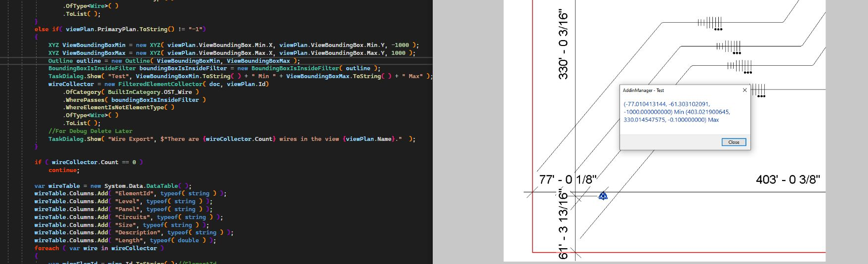
Task: Click the "else if" keyword in the code
Action: [x=48, y=29]
